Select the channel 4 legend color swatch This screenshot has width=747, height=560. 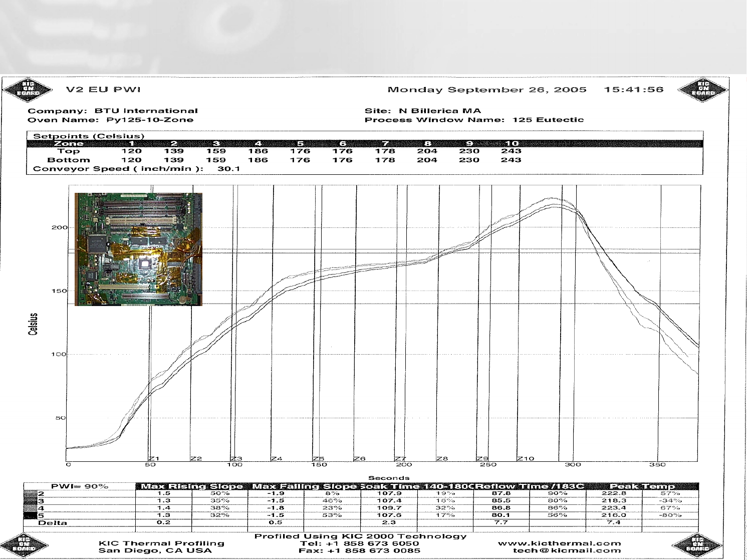click(31, 508)
